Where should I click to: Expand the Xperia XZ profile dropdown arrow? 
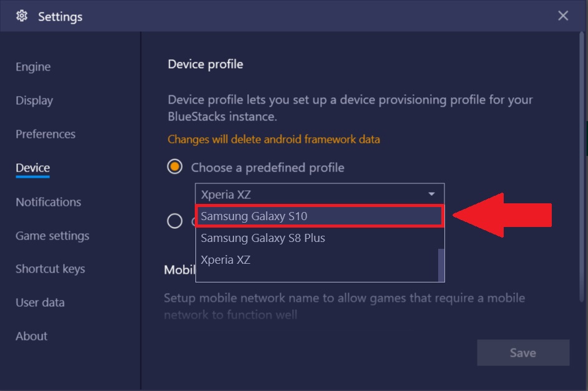coord(431,194)
